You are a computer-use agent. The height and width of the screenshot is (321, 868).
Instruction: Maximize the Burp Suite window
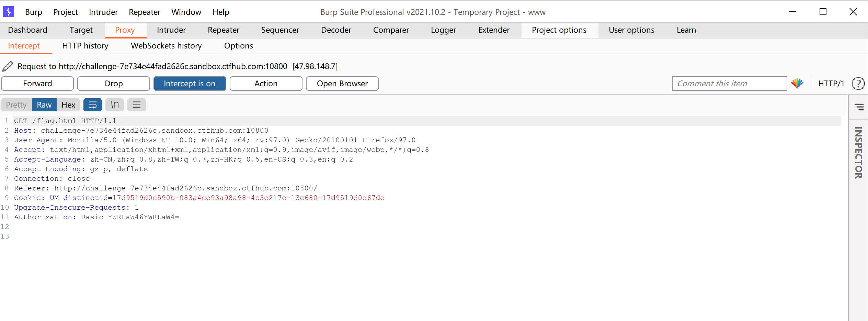[823, 12]
